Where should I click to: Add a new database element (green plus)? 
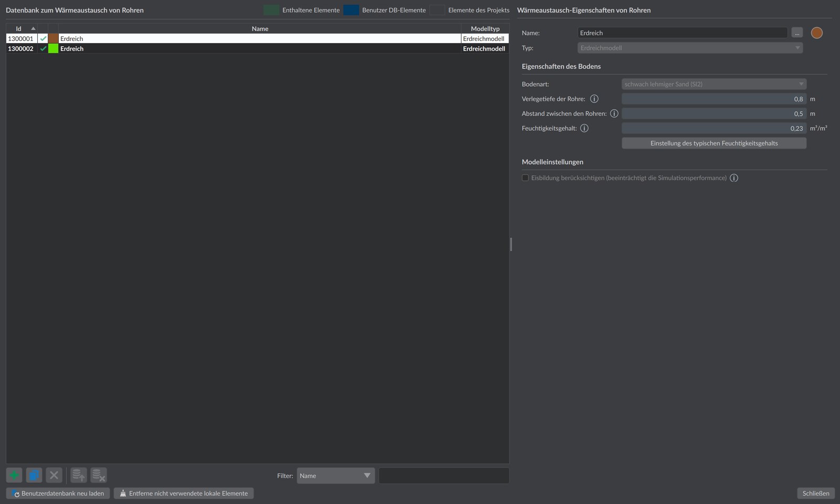click(x=14, y=476)
